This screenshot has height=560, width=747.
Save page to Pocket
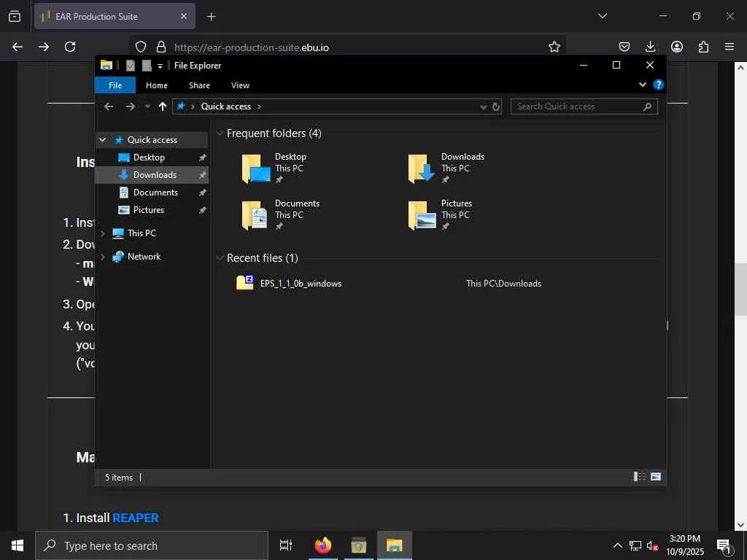pos(624,47)
